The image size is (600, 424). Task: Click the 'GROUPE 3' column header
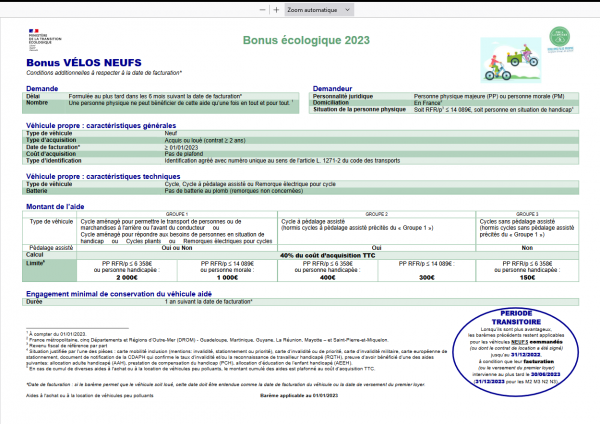(527, 214)
